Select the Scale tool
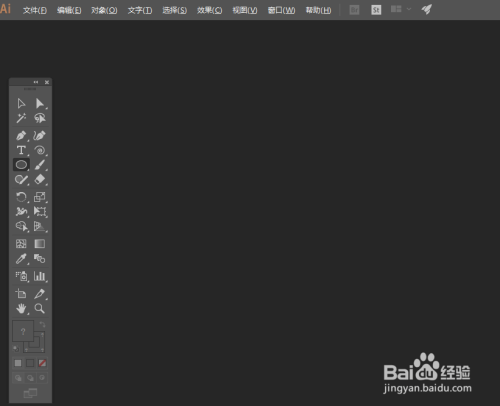Viewport: 500px width, 406px height. pyautogui.click(x=40, y=197)
